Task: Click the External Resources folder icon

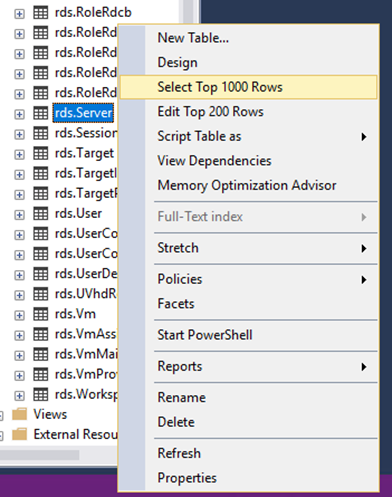Action: pos(20,435)
